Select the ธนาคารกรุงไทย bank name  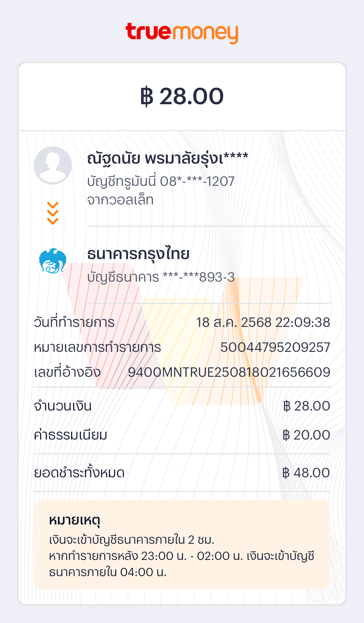coord(138,254)
